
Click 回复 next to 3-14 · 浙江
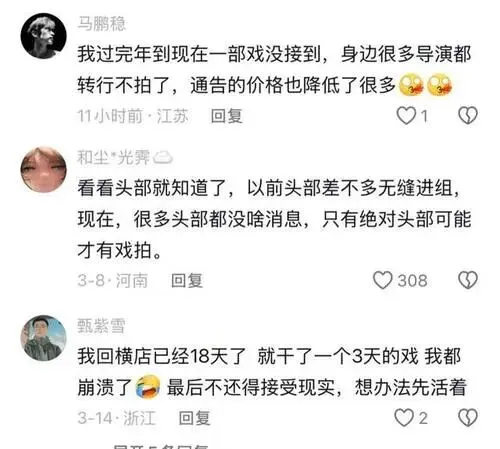pos(195,418)
